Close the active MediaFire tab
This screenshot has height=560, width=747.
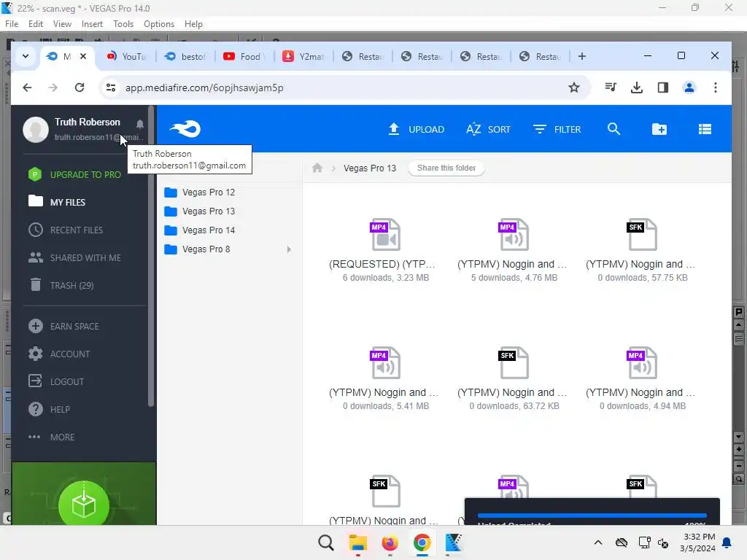click(83, 56)
